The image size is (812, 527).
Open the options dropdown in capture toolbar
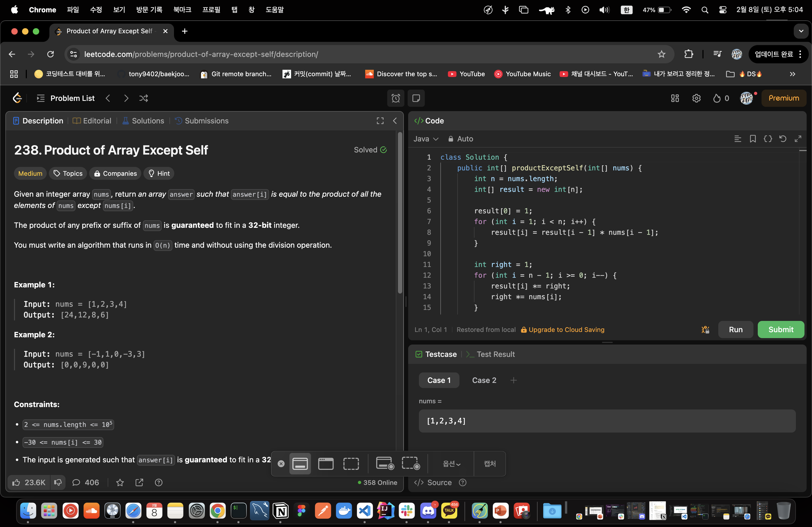click(x=451, y=464)
